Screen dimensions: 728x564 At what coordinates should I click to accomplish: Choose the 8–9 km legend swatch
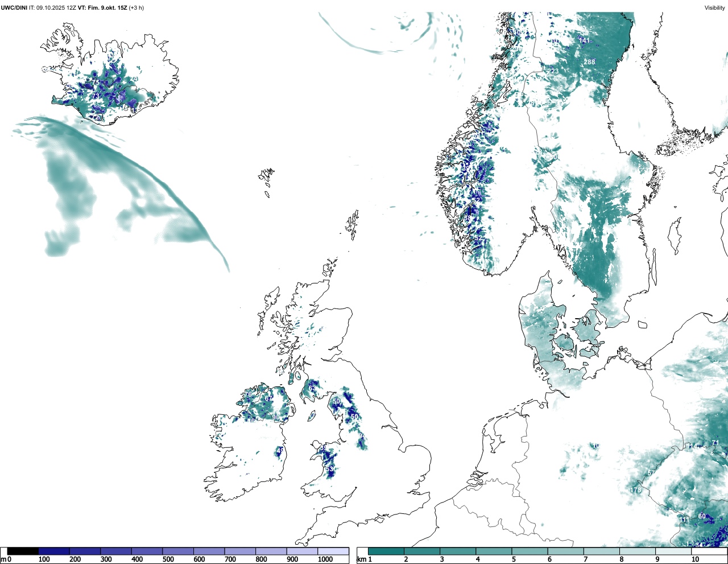point(637,551)
